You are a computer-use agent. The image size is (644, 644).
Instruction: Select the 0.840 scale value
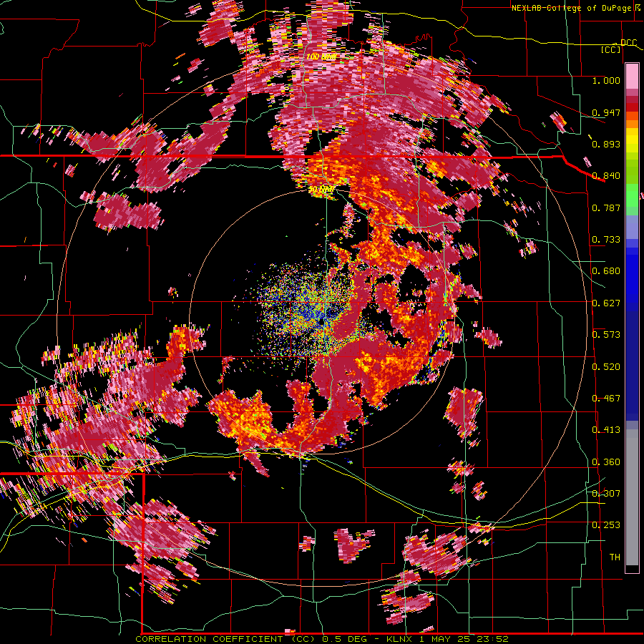606,176
